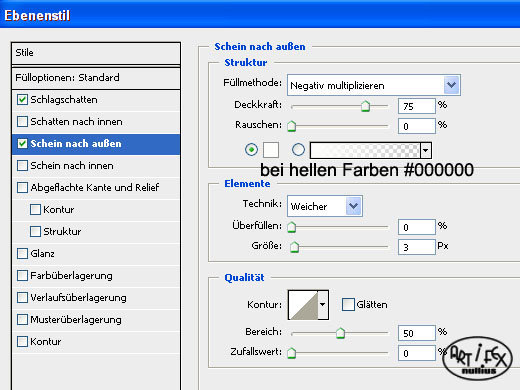
Task: Select the Stile entry in the list
Action: click(96, 53)
